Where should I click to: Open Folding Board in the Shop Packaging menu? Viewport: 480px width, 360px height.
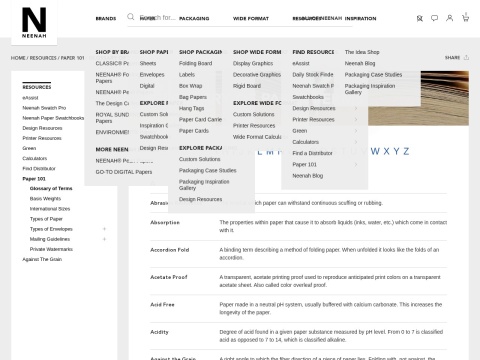[195, 63]
